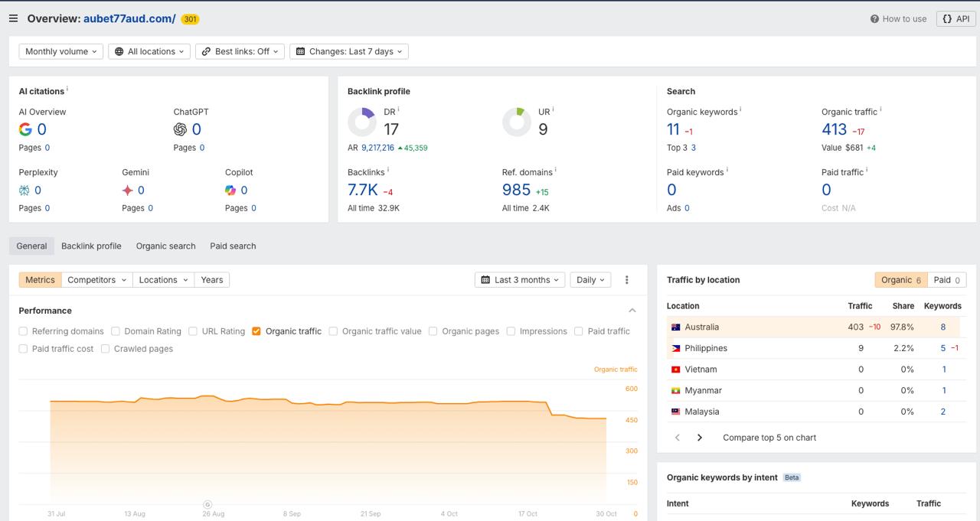Expand the Last 3 months date range
Image resolution: width=980 pixels, height=521 pixels.
520,280
